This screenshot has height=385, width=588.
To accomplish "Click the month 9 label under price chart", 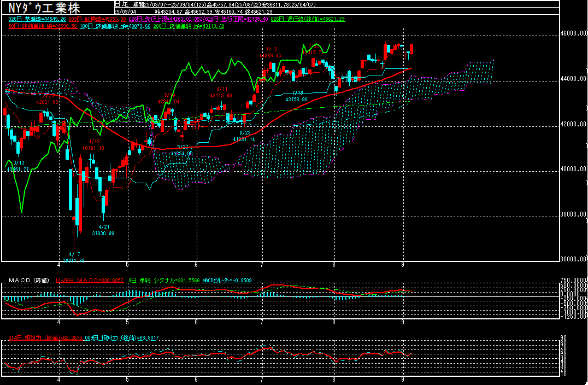I will tap(403, 265).
